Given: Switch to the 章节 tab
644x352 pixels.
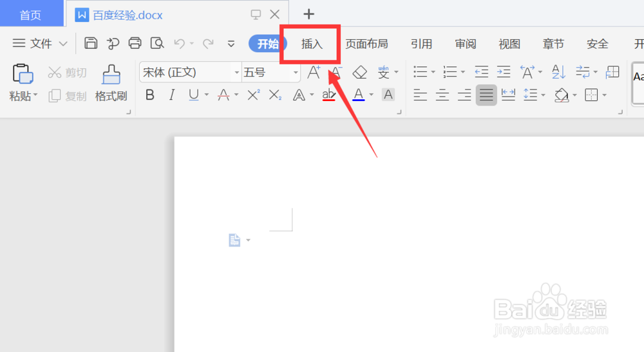Looking at the screenshot, I should (553, 44).
